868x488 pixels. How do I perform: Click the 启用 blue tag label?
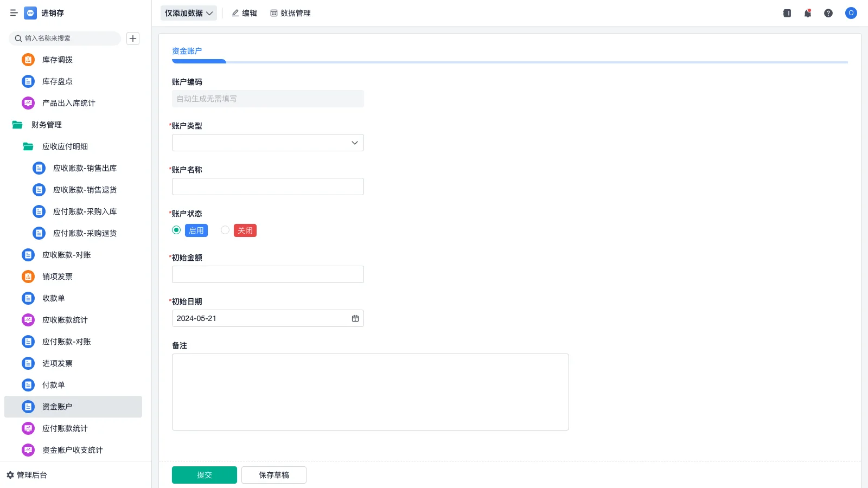tap(196, 230)
